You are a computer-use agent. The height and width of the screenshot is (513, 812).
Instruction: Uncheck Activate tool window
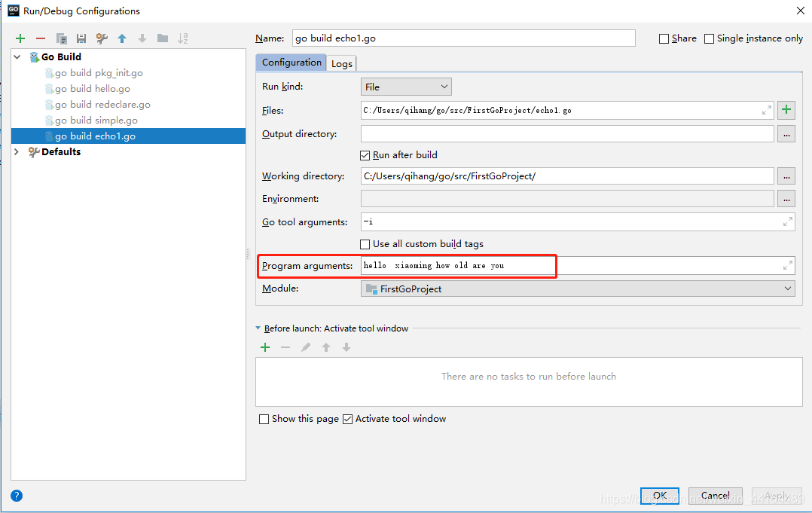click(x=347, y=420)
